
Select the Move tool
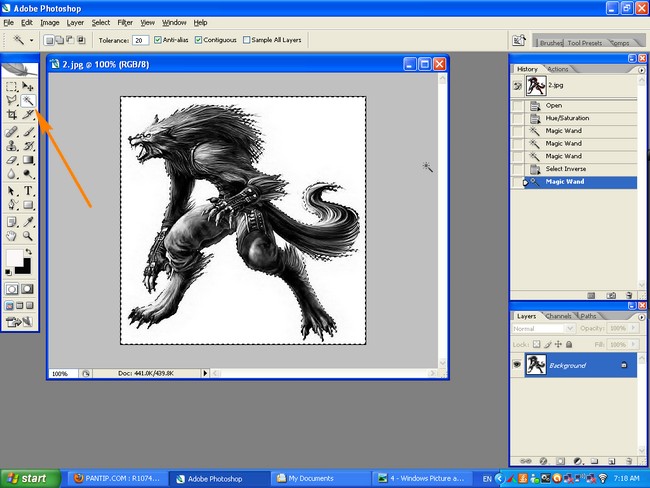pyautogui.click(x=28, y=86)
